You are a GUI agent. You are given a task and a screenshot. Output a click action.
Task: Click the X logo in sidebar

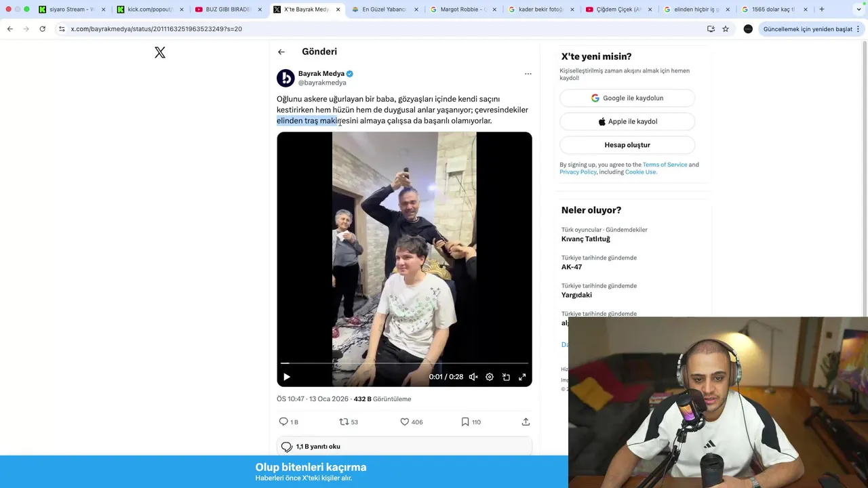[x=160, y=52]
